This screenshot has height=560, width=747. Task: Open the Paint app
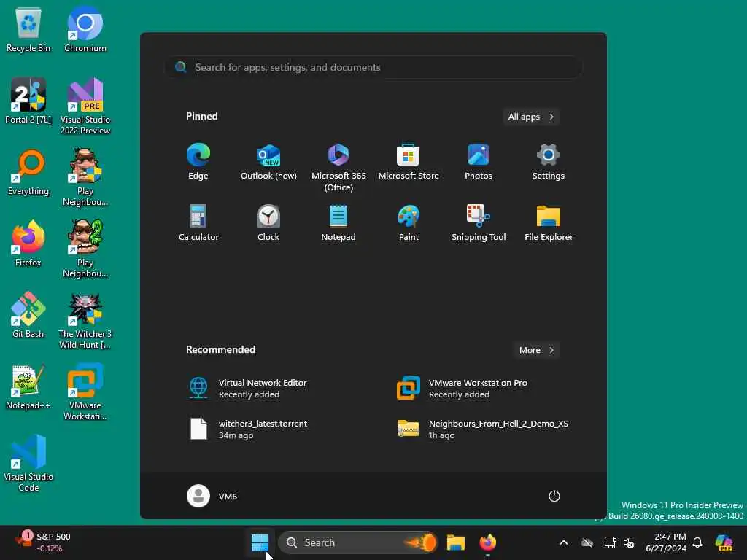tap(409, 223)
